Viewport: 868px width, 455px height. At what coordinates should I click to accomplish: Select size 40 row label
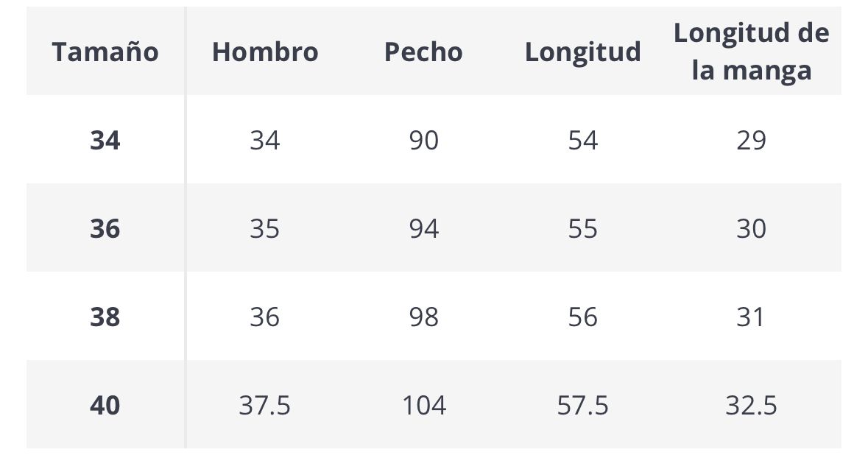click(x=105, y=405)
